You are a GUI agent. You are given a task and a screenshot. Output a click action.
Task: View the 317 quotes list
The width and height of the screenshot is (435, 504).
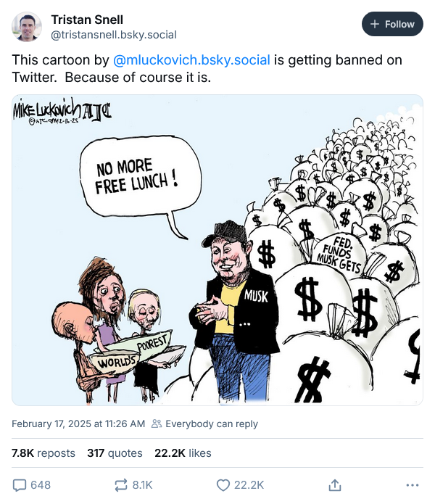(115, 453)
